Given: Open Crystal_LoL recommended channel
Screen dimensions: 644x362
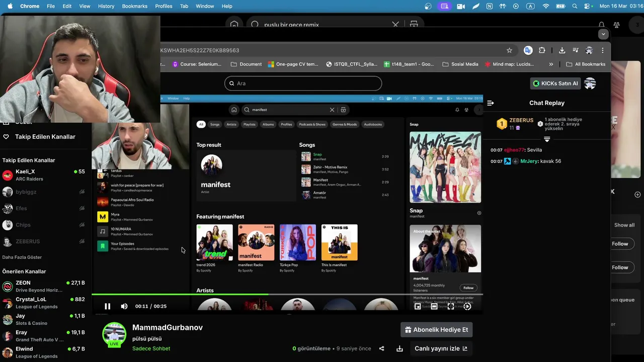Looking at the screenshot, I should [44, 303].
